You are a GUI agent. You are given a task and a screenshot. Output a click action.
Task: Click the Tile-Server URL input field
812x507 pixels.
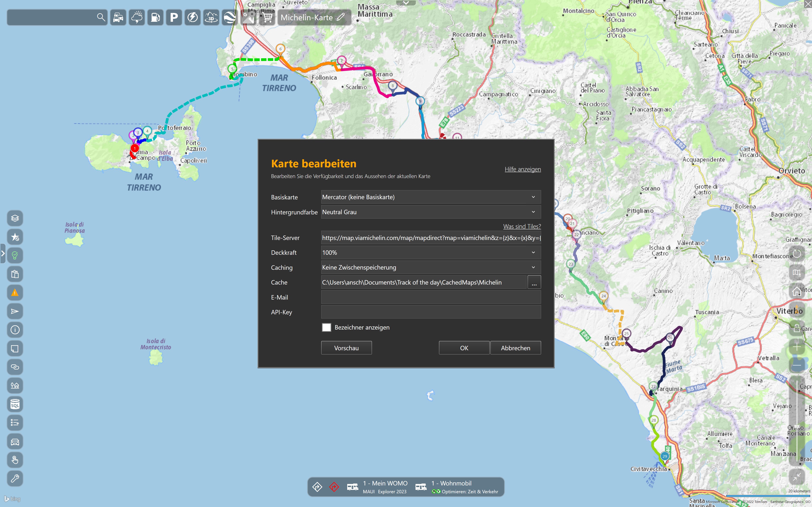[431, 238]
